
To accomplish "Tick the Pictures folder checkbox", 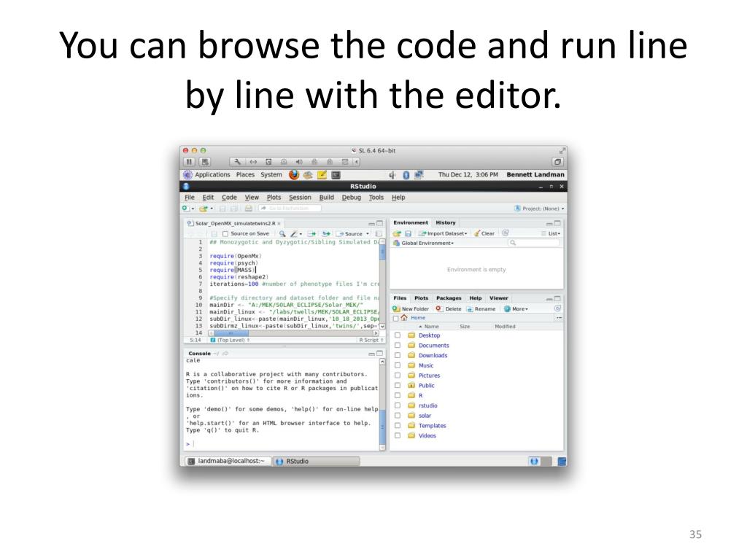I will (398, 376).
